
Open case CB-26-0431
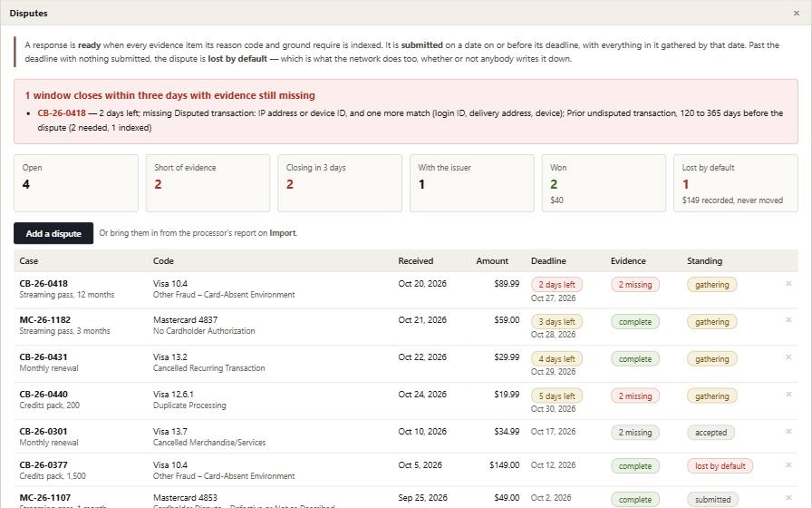click(43, 357)
